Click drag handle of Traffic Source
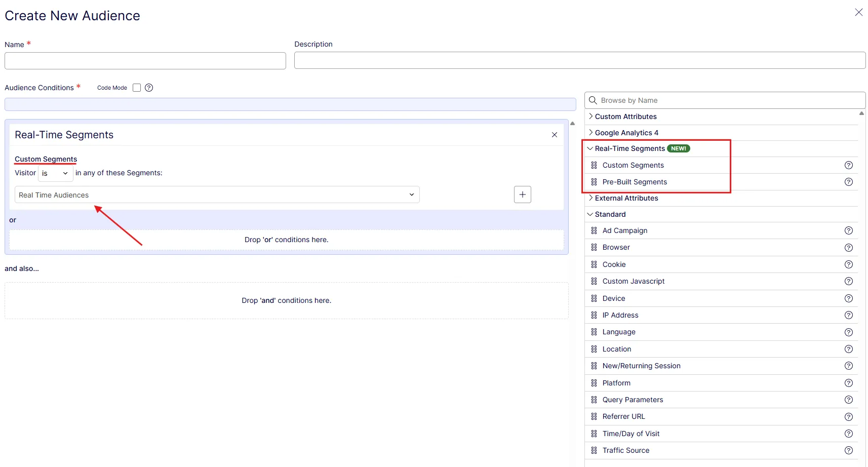868x467 pixels. (594, 450)
